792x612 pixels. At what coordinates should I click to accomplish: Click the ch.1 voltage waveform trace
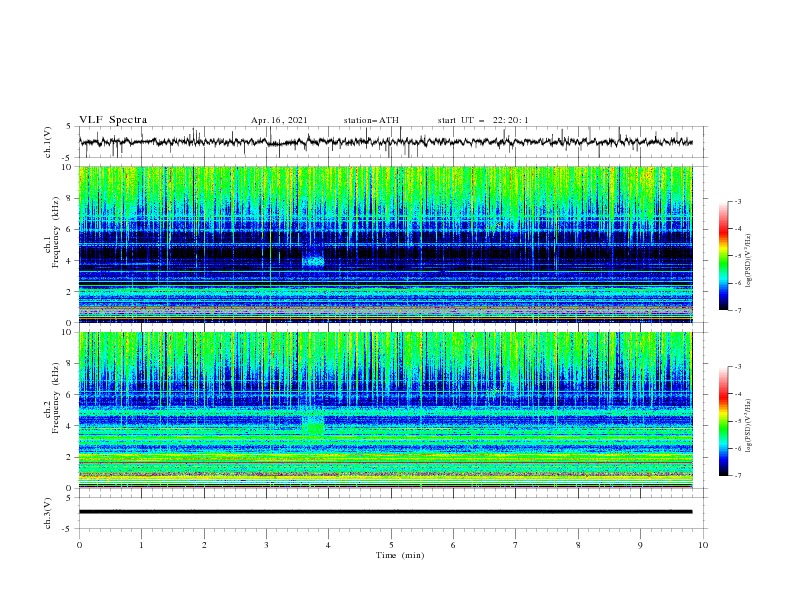(386, 142)
